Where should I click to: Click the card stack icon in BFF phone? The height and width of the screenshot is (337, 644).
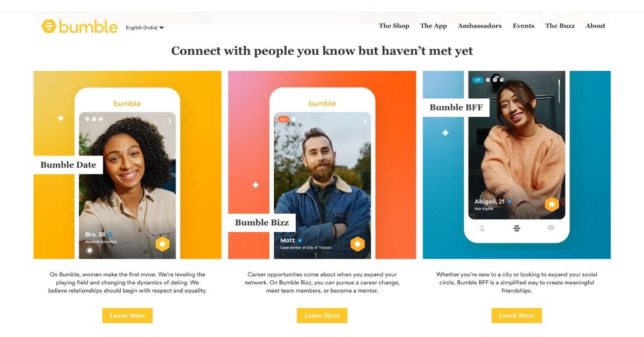point(516,228)
